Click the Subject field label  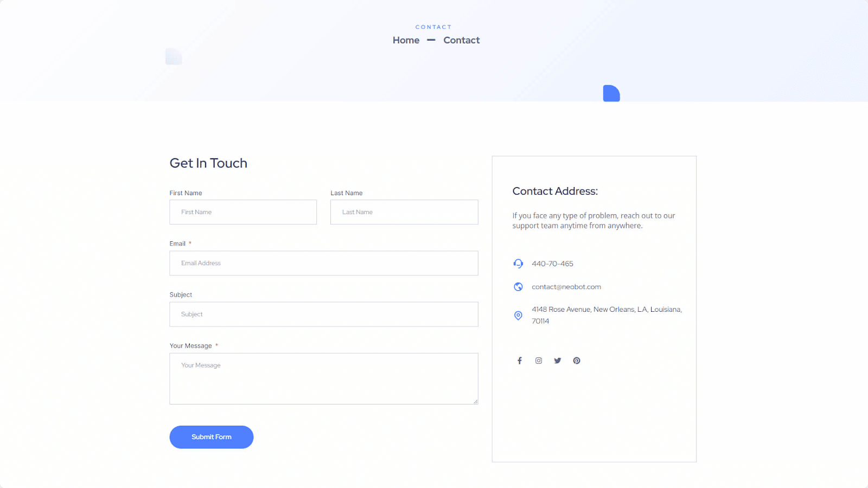pyautogui.click(x=181, y=294)
